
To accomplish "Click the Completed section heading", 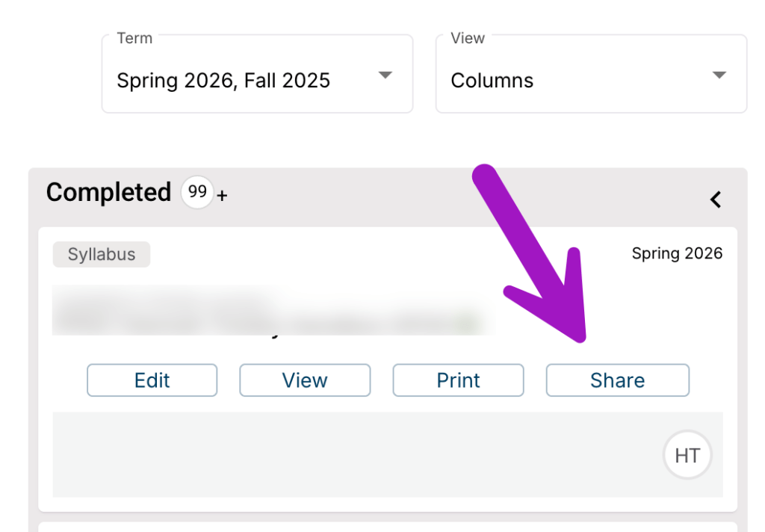I will point(108,192).
